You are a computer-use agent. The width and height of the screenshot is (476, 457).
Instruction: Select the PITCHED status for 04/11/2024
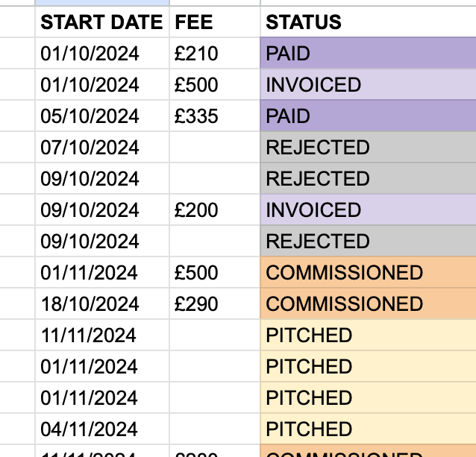369,429
